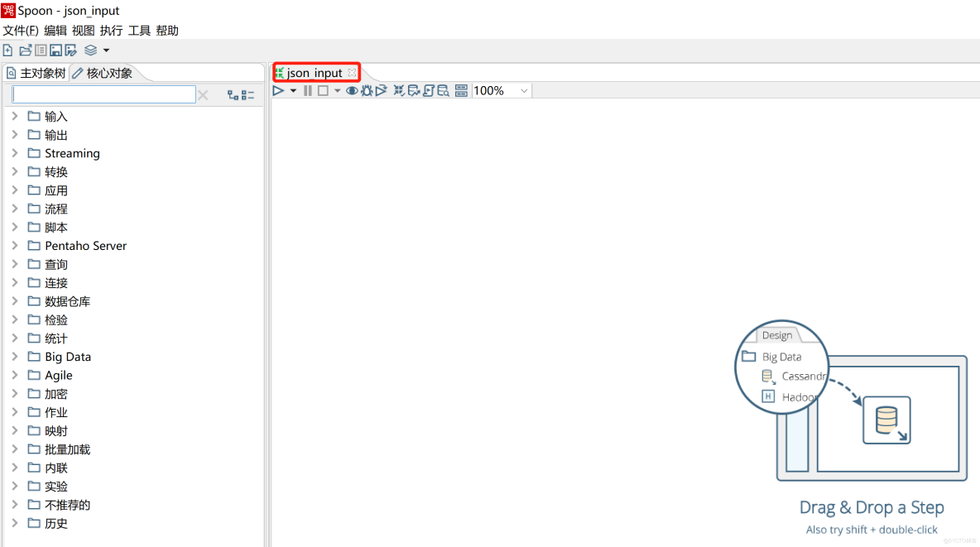Create a new file from toolbar

tap(7, 50)
